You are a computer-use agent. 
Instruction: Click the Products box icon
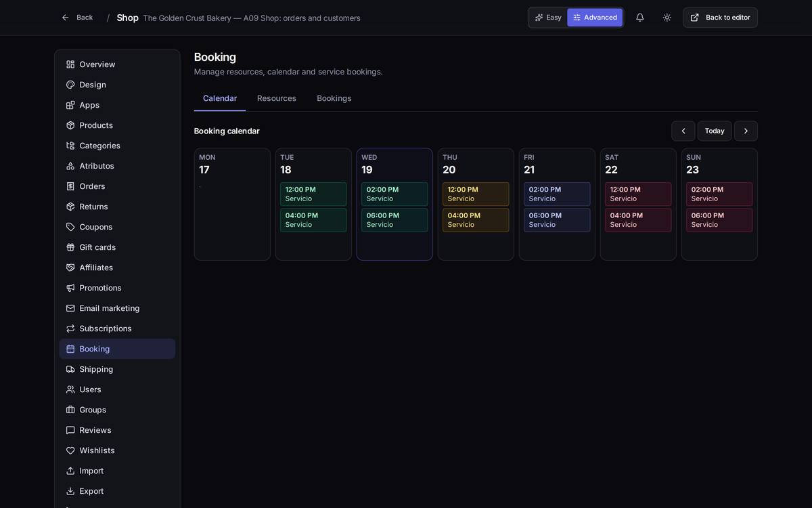coord(70,125)
